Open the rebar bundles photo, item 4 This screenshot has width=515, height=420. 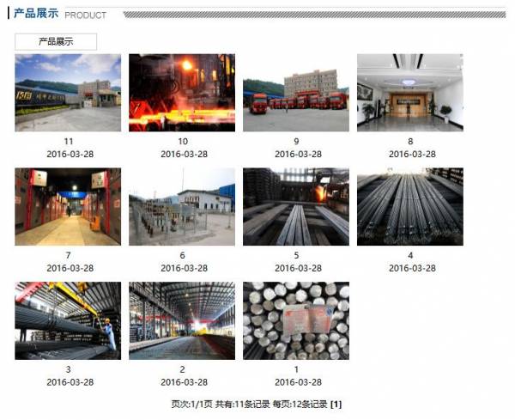pos(410,207)
